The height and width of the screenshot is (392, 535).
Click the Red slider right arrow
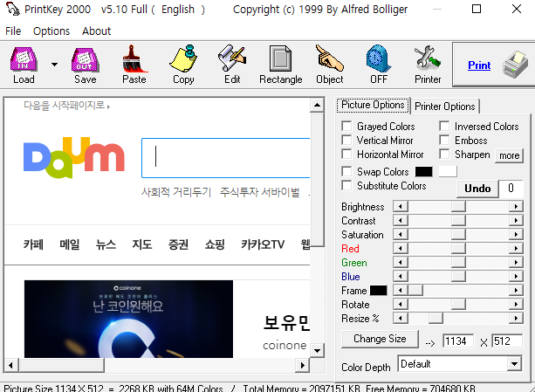(516, 248)
